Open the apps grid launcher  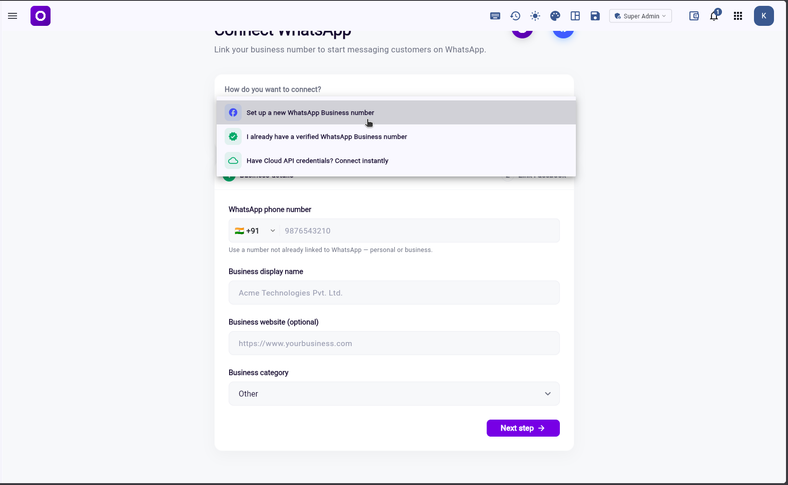tap(738, 16)
